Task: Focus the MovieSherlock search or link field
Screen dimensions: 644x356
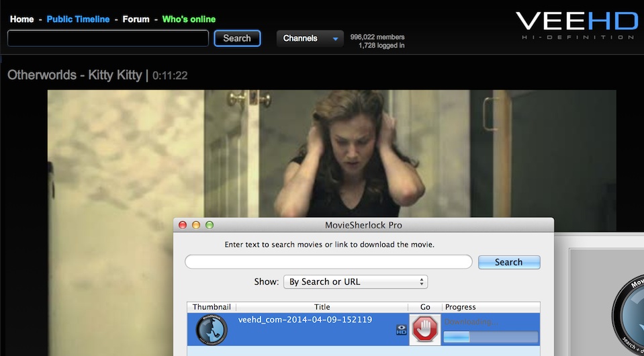Action: click(x=328, y=262)
